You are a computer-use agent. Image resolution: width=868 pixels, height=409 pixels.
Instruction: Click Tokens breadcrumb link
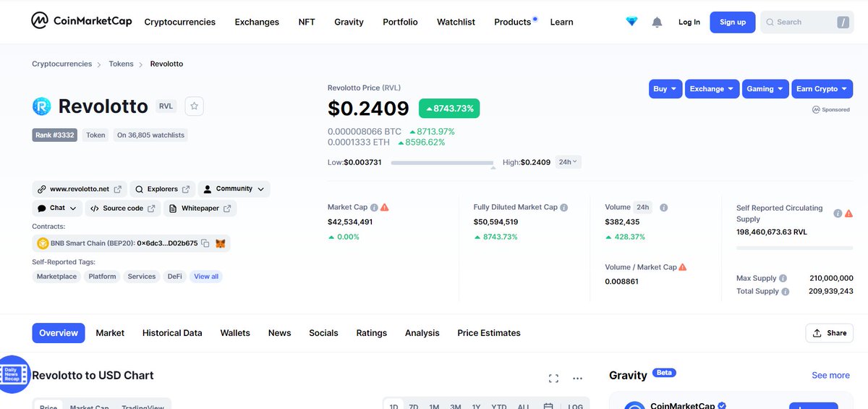pos(122,64)
